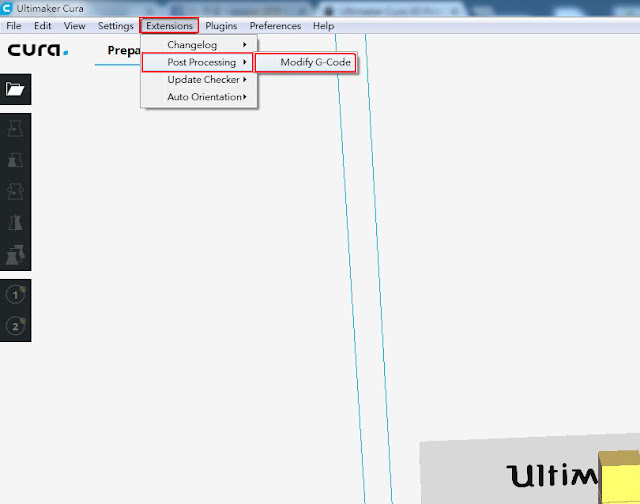Viewport: 640px width, 504px height.
Task: Switch to the Prepare tab
Action: (124, 51)
